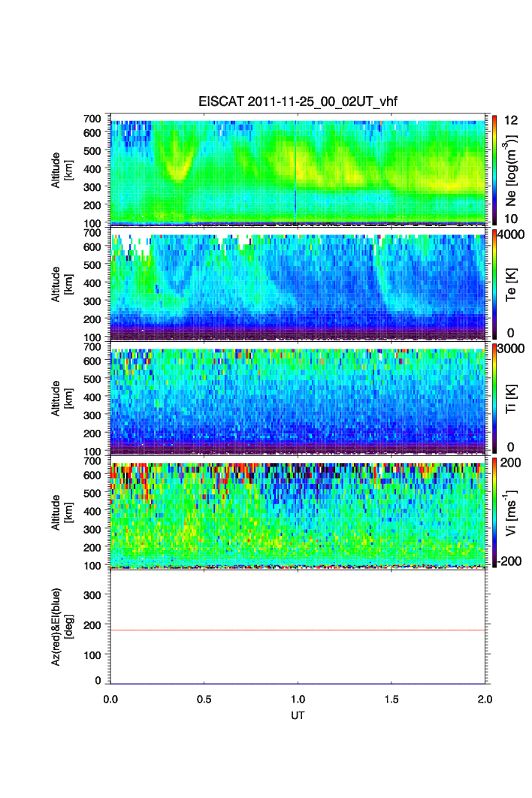
Task: Click the 0.0 tick label on UT axis
Action: tap(110, 700)
